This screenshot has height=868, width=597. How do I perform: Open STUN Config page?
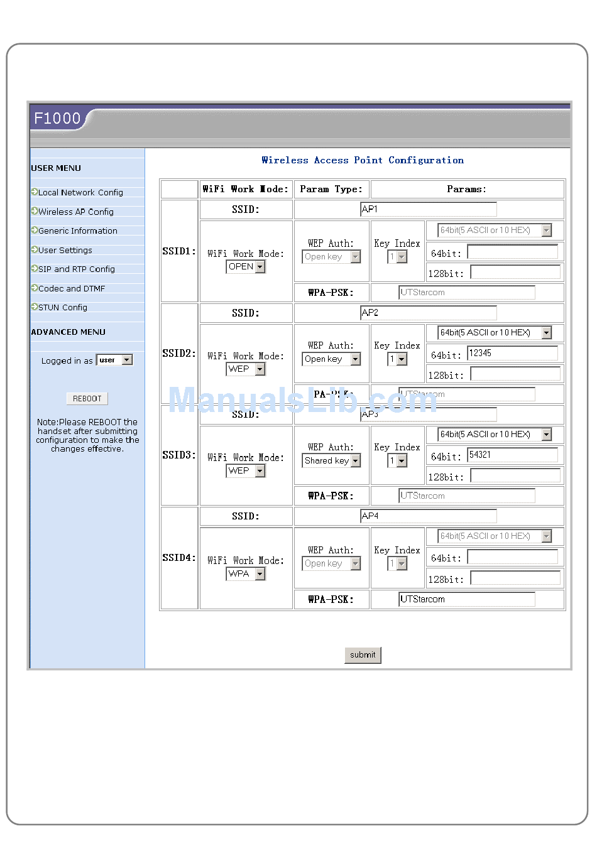(x=63, y=307)
